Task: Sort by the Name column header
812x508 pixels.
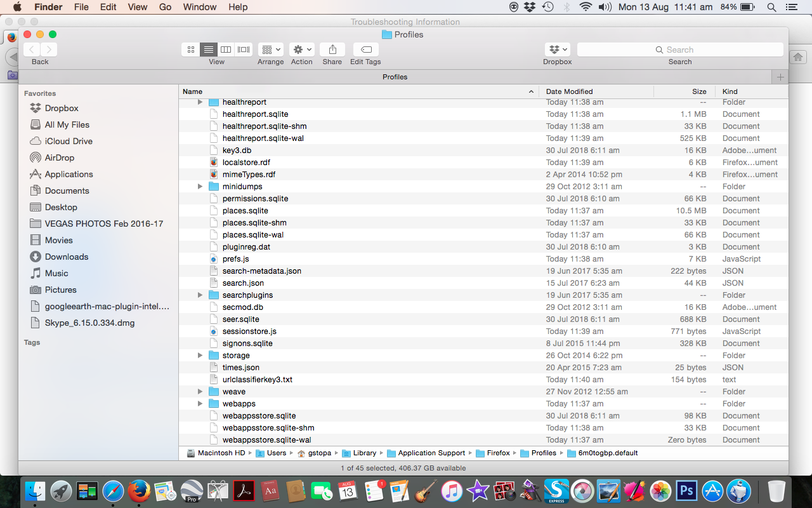Action: (x=358, y=91)
